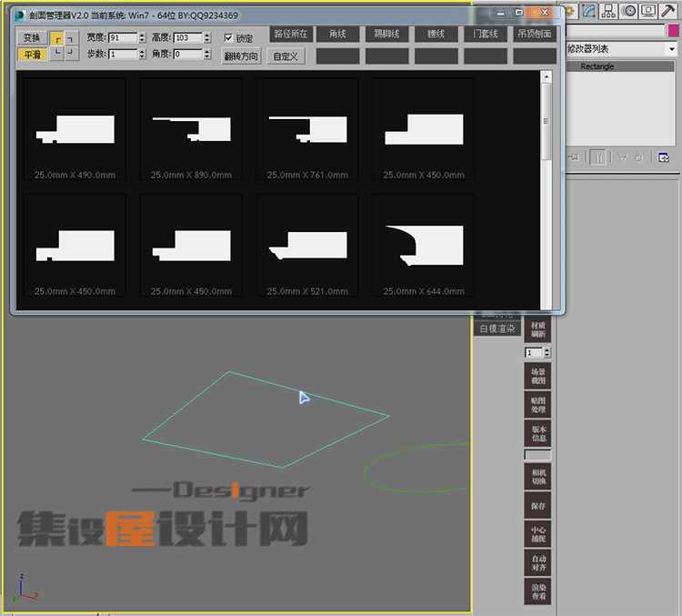Viewport: 682px width, 616px height.
Task: Select the bottom-right corner orientation icon
Action: [x=71, y=53]
